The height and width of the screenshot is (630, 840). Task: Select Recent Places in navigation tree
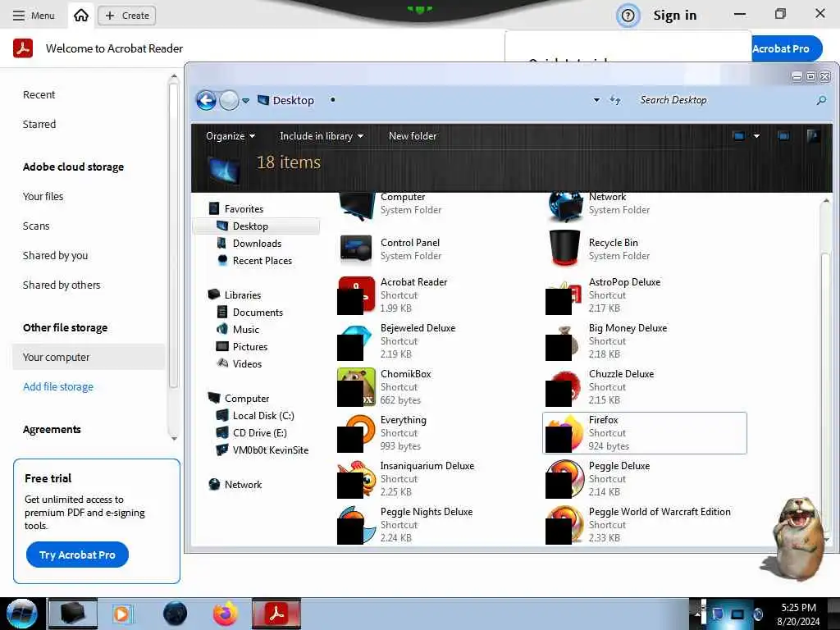262,261
